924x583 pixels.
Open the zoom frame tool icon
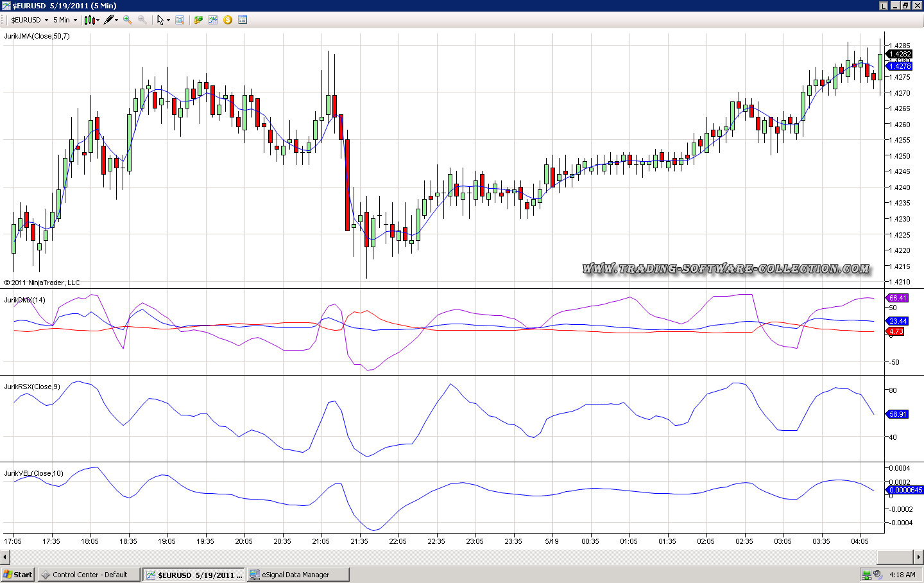pyautogui.click(x=180, y=20)
